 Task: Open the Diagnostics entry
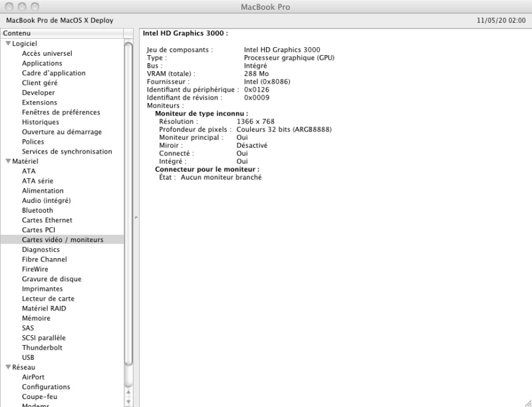tap(41, 249)
